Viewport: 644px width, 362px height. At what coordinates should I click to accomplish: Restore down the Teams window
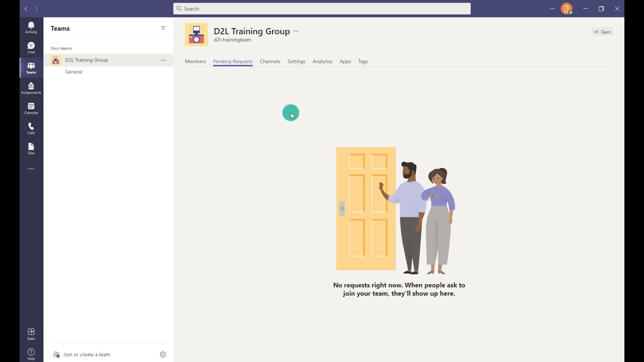click(x=601, y=9)
